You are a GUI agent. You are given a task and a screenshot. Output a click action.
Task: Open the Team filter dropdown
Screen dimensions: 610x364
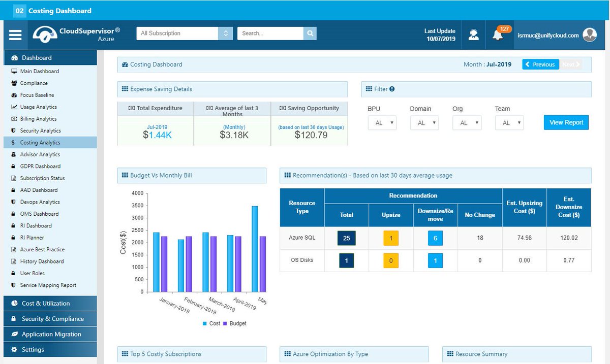pyautogui.click(x=509, y=123)
